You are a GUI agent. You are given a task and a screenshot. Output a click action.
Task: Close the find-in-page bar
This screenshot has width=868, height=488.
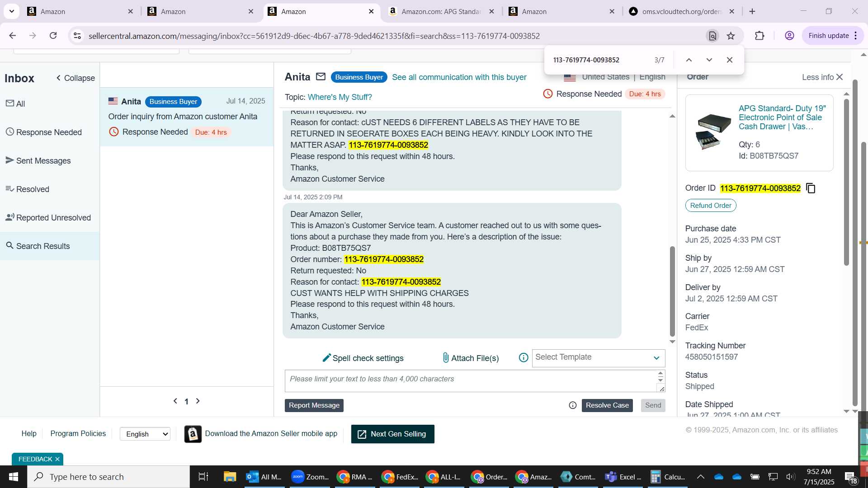[x=730, y=60]
